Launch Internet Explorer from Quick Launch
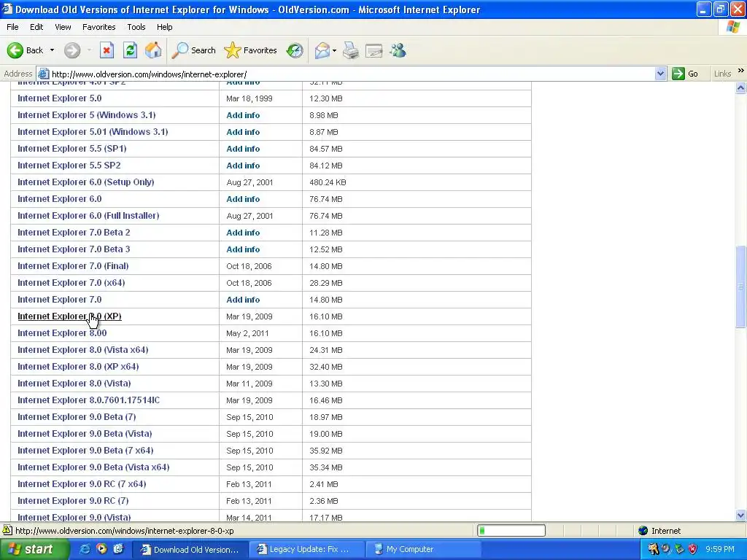Viewport: 747px width, 560px height. (x=85, y=549)
